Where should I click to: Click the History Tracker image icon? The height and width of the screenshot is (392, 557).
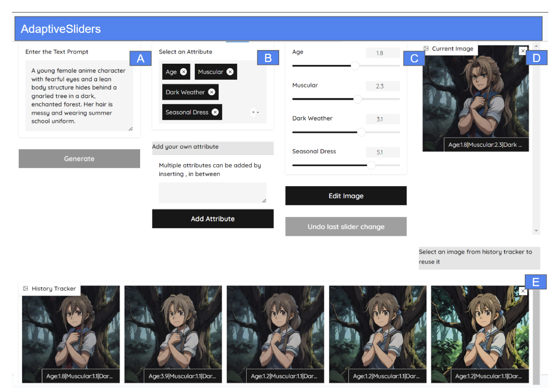coord(25,288)
